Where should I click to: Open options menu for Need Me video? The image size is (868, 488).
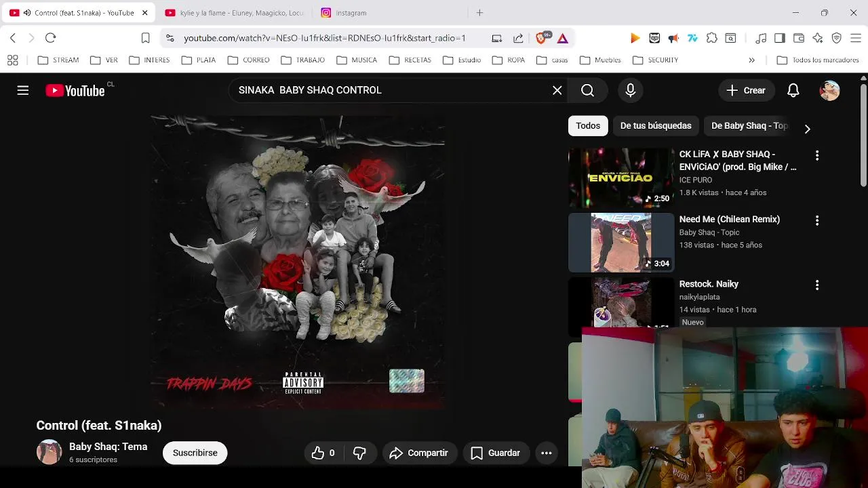(x=817, y=221)
